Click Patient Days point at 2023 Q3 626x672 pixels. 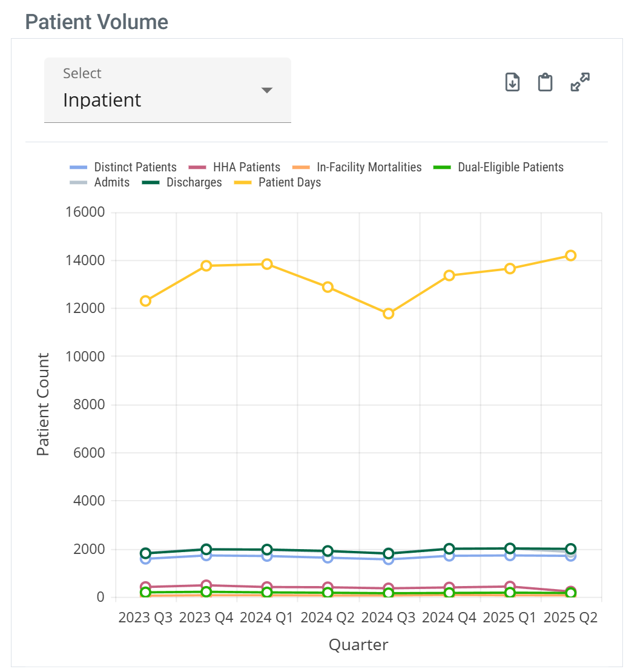pyautogui.click(x=145, y=301)
